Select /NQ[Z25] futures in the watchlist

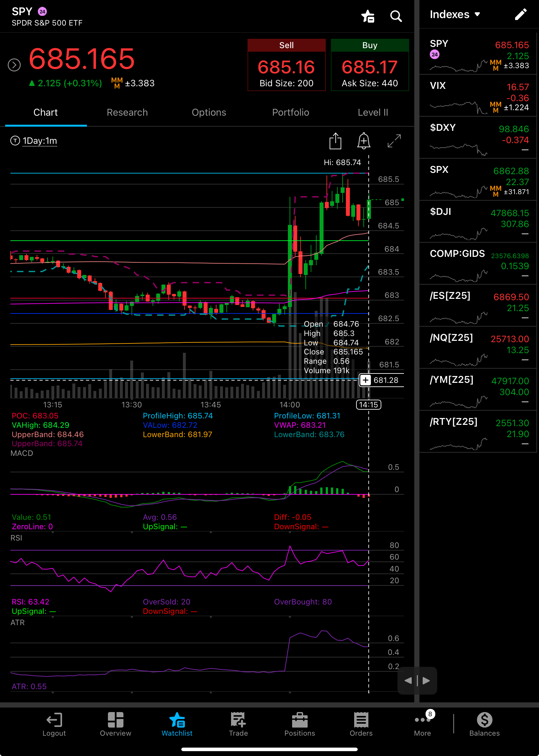click(x=478, y=347)
